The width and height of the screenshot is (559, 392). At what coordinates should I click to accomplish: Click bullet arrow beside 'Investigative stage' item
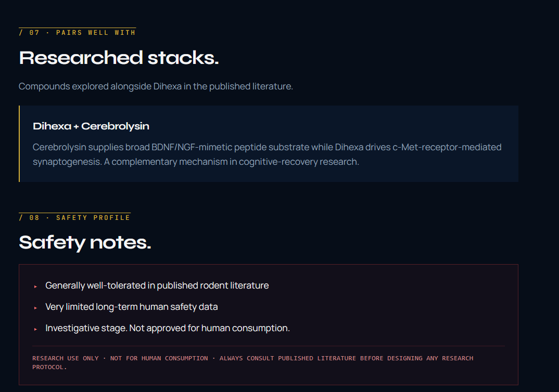pos(35,329)
